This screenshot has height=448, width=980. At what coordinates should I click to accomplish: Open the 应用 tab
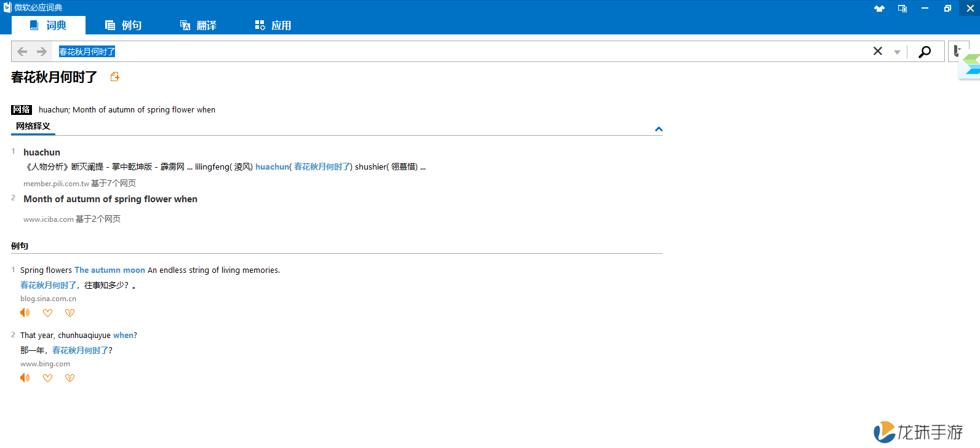coord(273,25)
